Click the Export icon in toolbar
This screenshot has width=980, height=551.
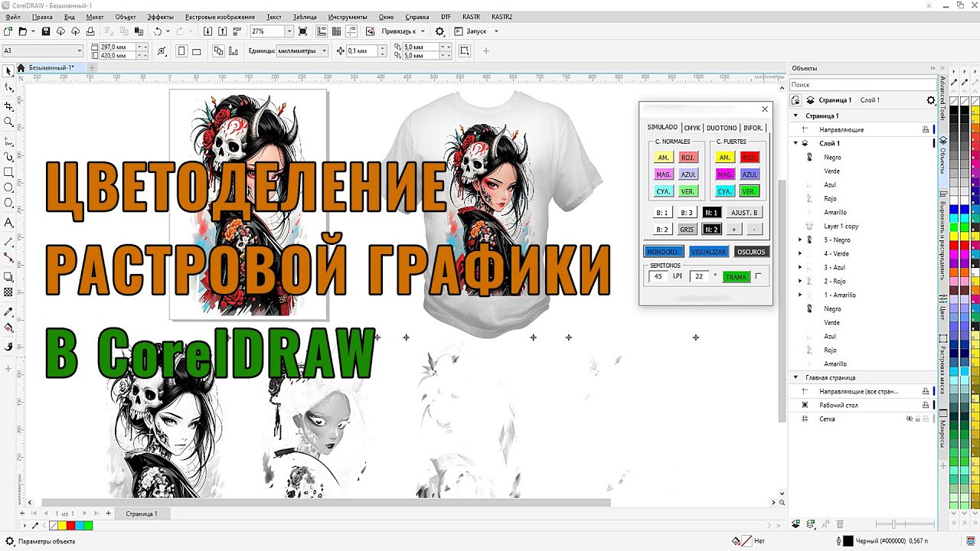tap(223, 31)
